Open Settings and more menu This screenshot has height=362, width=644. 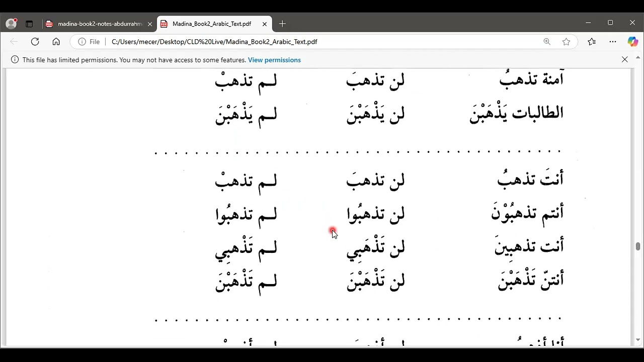(613, 42)
